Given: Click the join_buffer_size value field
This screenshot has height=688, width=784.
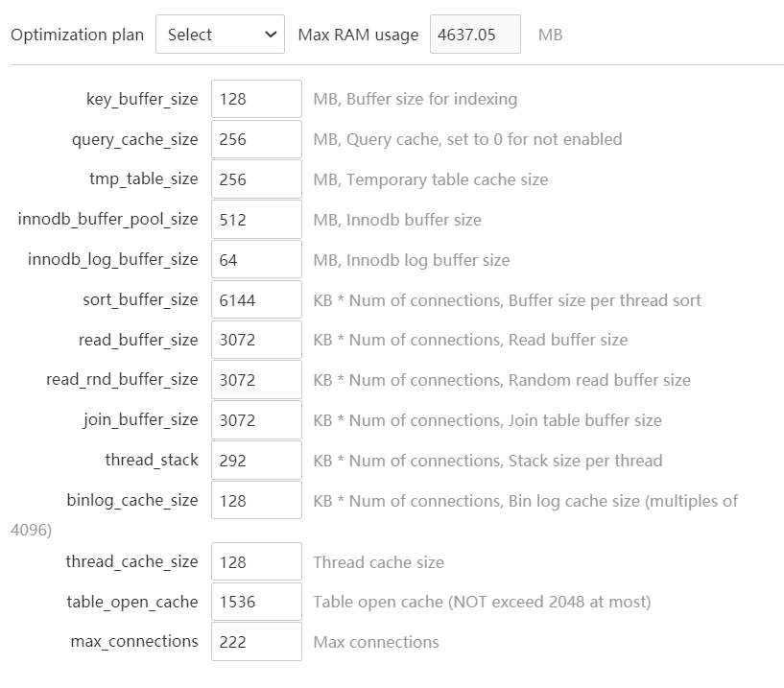Looking at the screenshot, I should tap(256, 420).
